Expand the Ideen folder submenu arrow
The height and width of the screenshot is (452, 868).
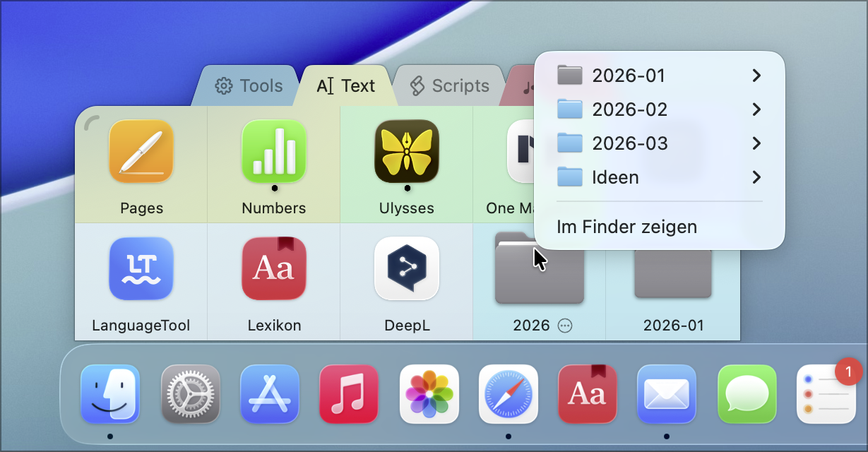pos(756,177)
